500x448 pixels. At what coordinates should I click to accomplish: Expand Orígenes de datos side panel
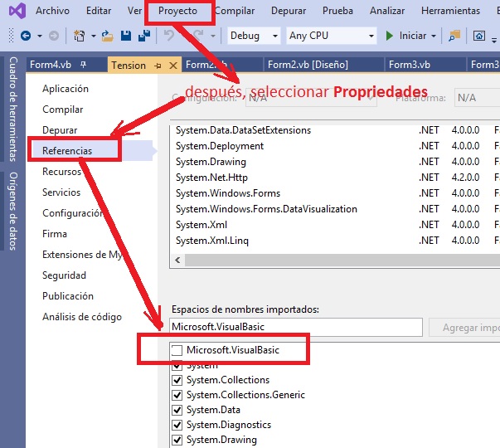point(12,212)
